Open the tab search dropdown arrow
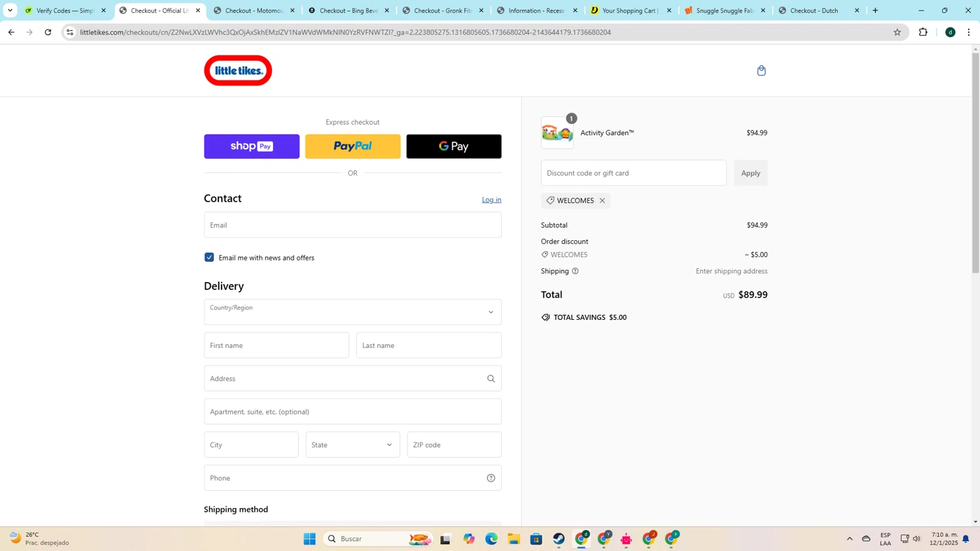This screenshot has height=551, width=980. coord(10,10)
